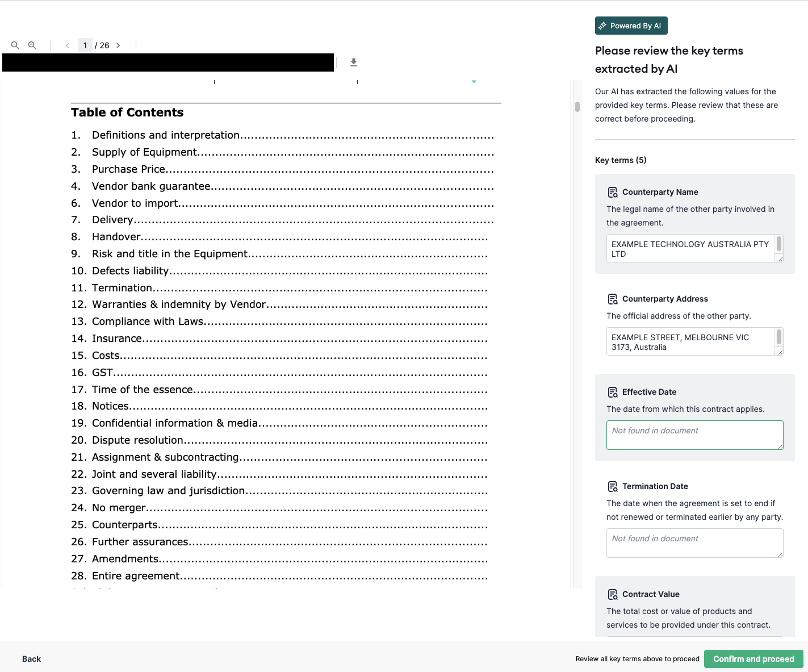Viewport: 808px width, 672px height.
Task: Click 'Termination' table of contents entry
Action: 279,288
